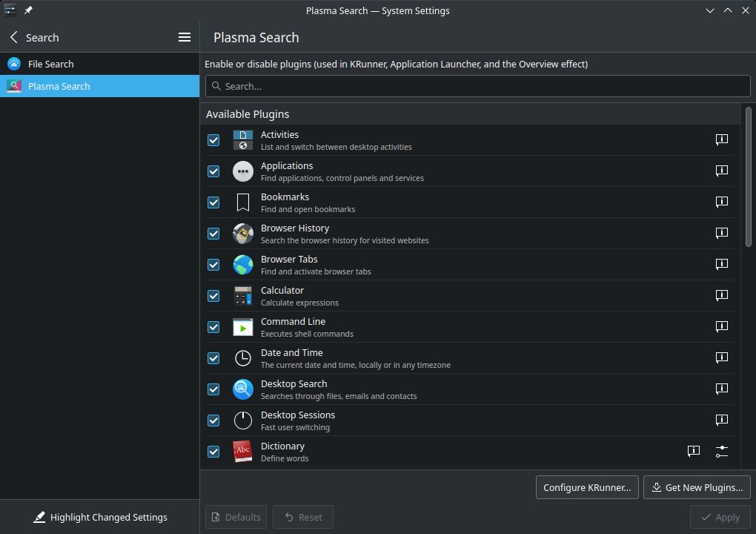Uncheck the Dictionary plugin
This screenshot has width=756, height=534.
click(213, 452)
